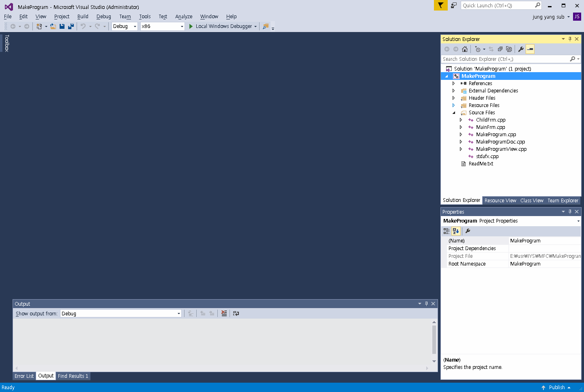Open the jung yang sub account dropdown
584x392 pixels.
click(568, 17)
